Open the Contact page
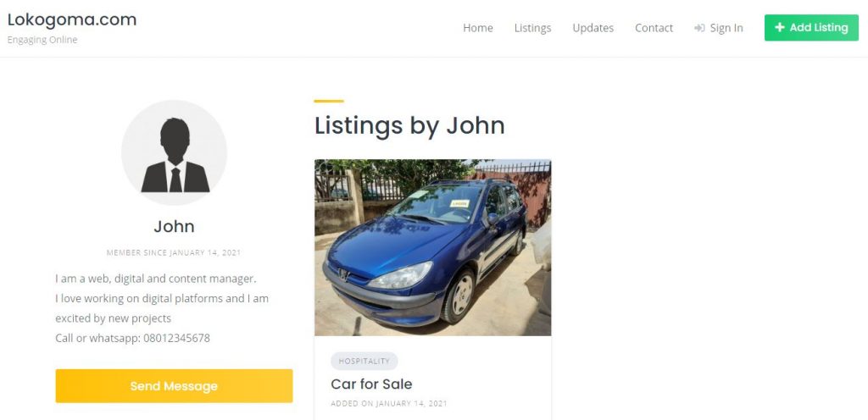 (x=654, y=28)
